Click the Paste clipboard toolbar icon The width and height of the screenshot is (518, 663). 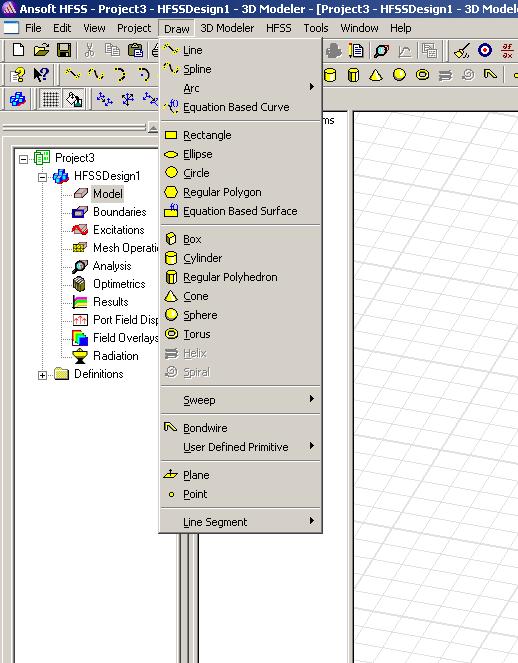coord(135,50)
